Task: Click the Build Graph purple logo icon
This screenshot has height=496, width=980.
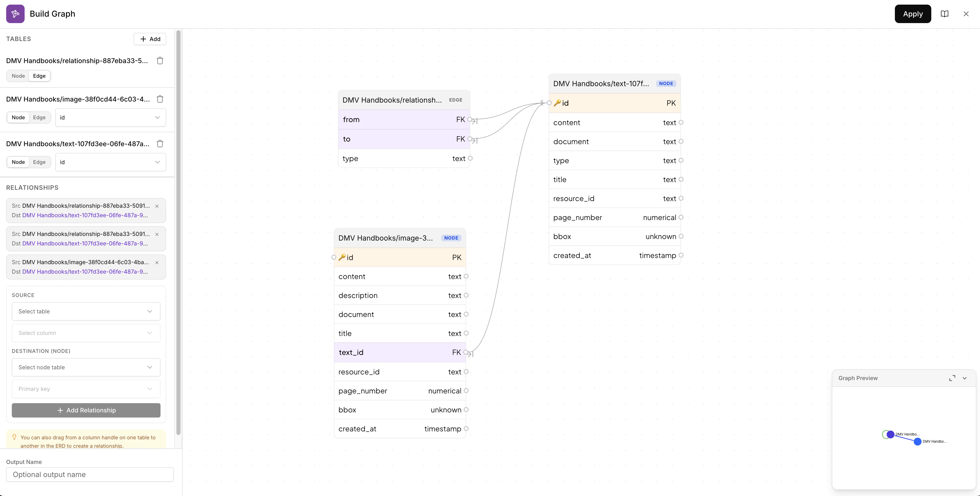Action: coord(15,14)
